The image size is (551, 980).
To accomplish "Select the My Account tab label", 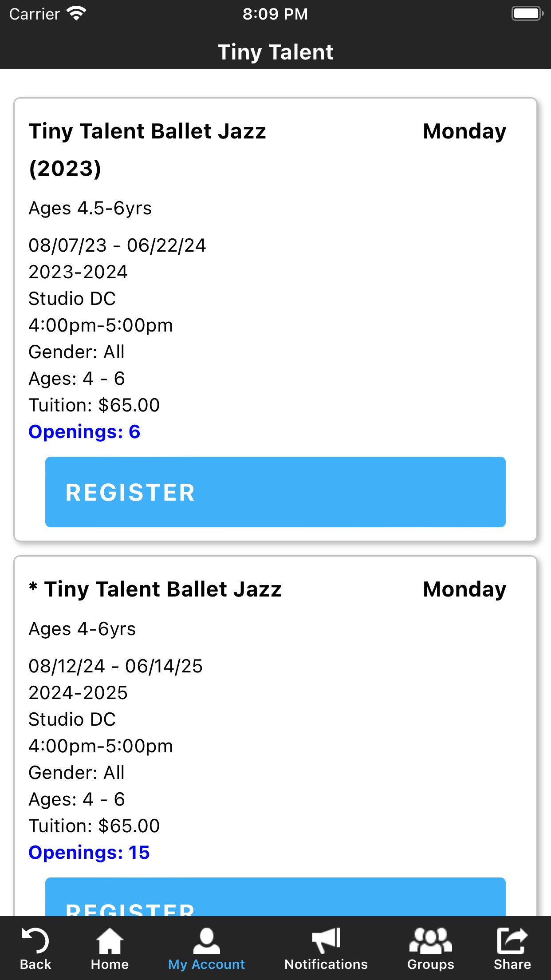I will point(206,964).
